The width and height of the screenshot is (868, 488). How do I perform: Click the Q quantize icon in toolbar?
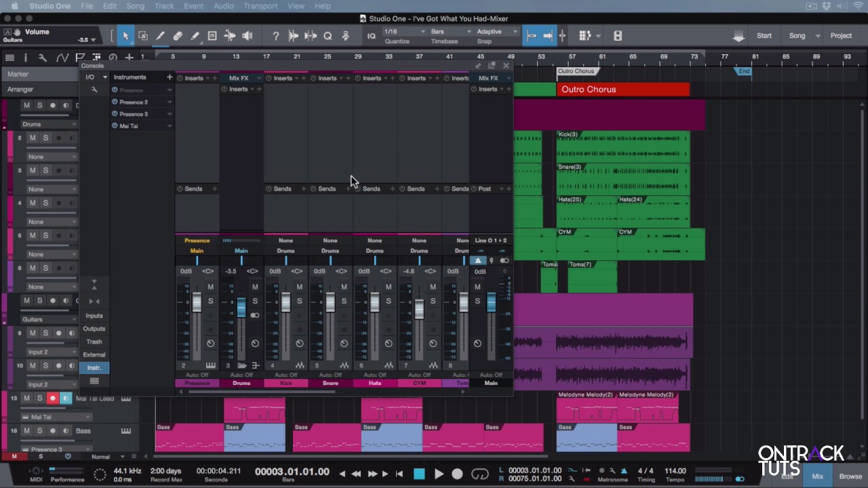[x=328, y=36]
